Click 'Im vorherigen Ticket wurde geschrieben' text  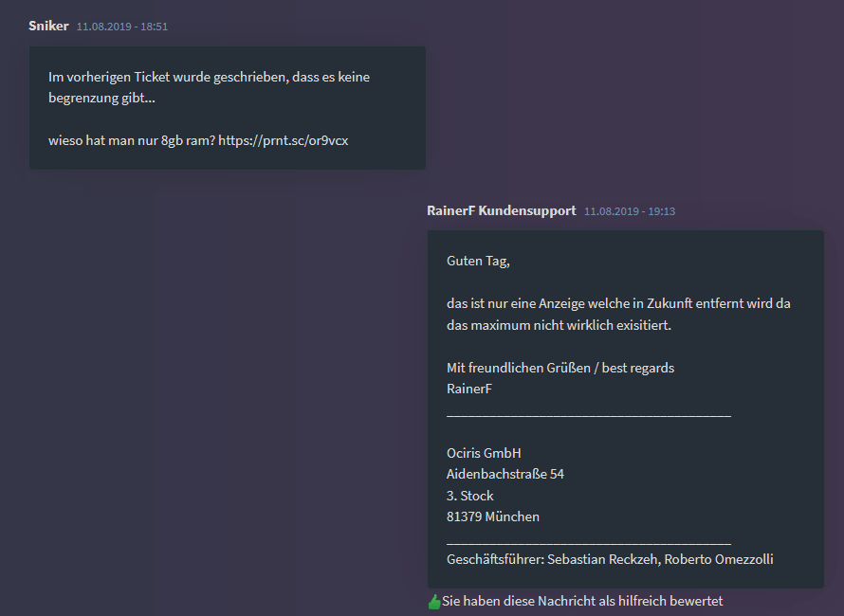click(x=209, y=77)
